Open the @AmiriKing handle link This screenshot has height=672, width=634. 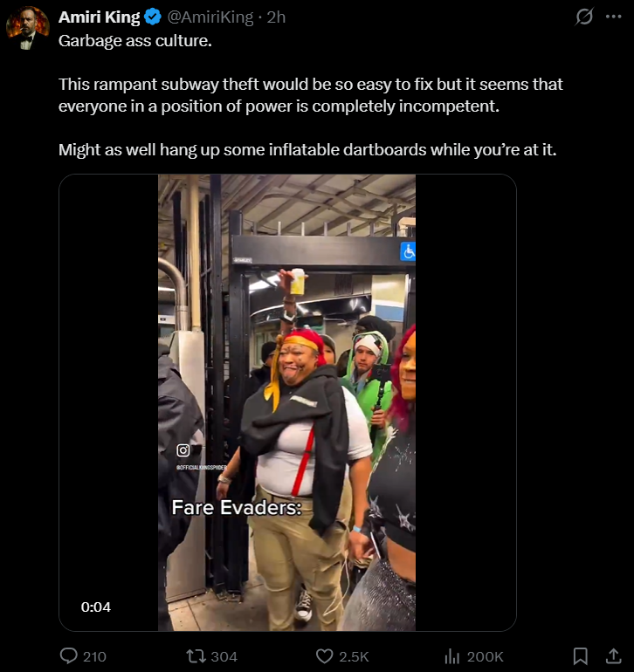(210, 17)
